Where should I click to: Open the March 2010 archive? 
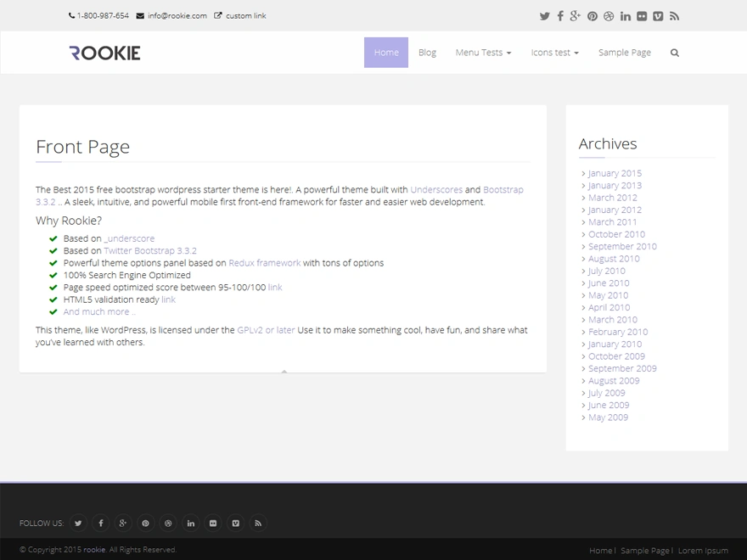click(613, 320)
